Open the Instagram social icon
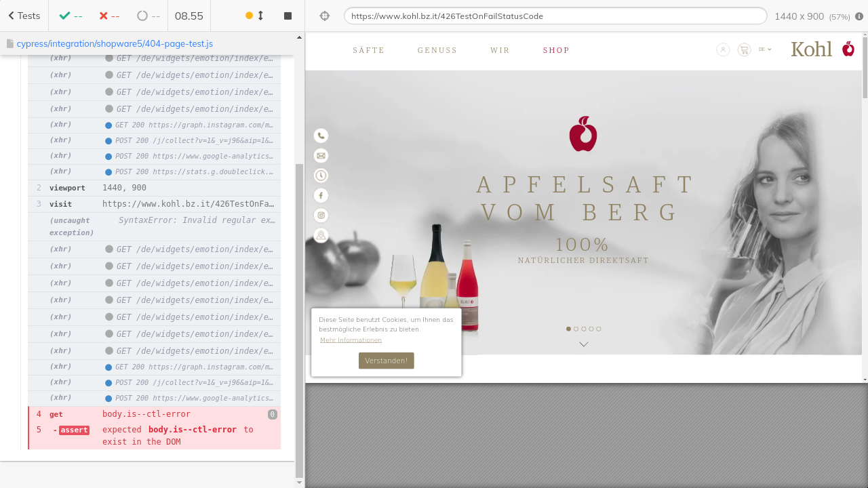This screenshot has height=488, width=868. [321, 216]
